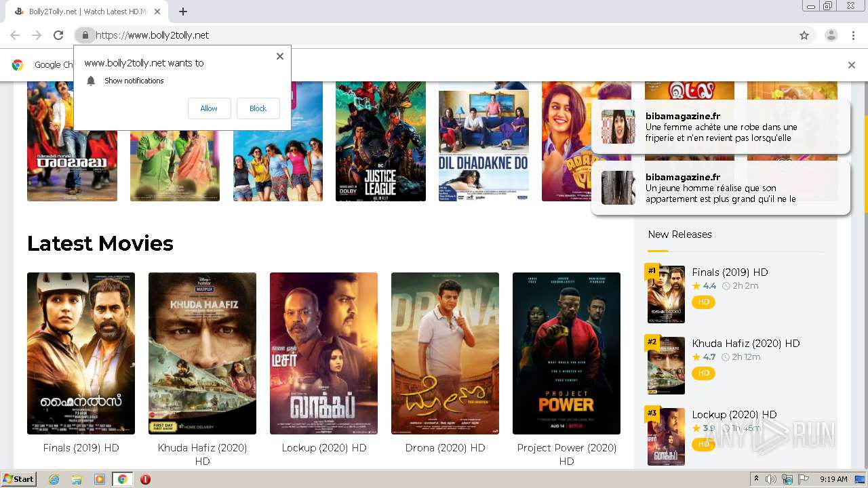Image resolution: width=868 pixels, height=488 pixels.
Task: Click the Latest Movies heading
Action: [x=100, y=243]
